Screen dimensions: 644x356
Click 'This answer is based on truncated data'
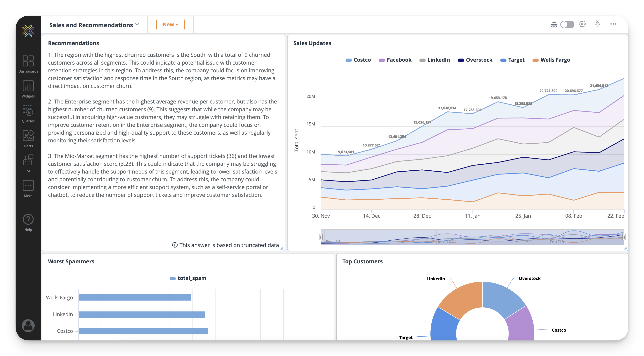click(x=229, y=245)
